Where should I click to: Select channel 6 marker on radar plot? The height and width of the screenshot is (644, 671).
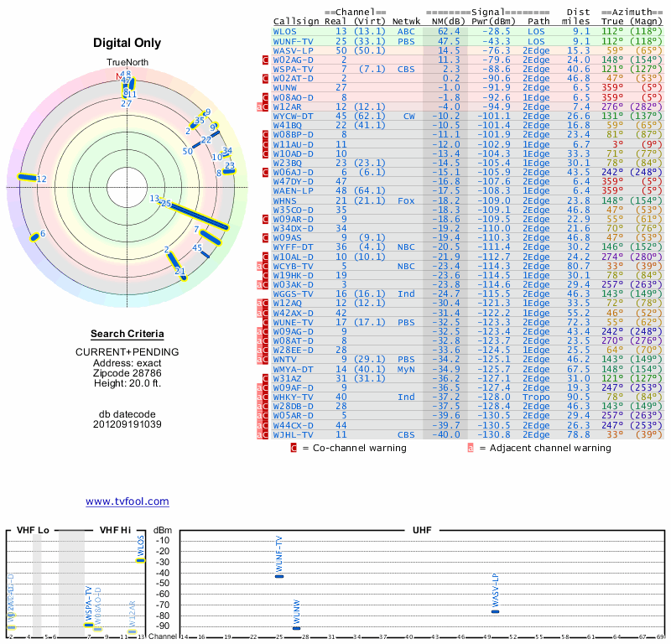coord(35,236)
